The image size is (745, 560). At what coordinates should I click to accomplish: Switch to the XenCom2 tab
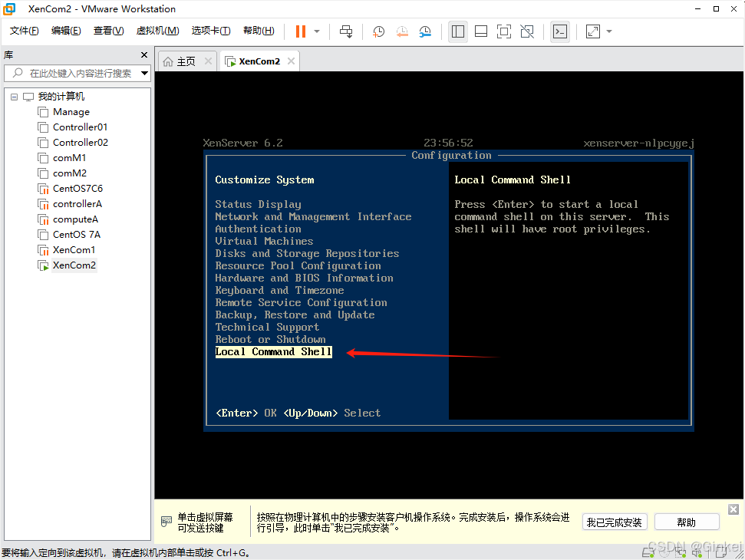coord(259,61)
